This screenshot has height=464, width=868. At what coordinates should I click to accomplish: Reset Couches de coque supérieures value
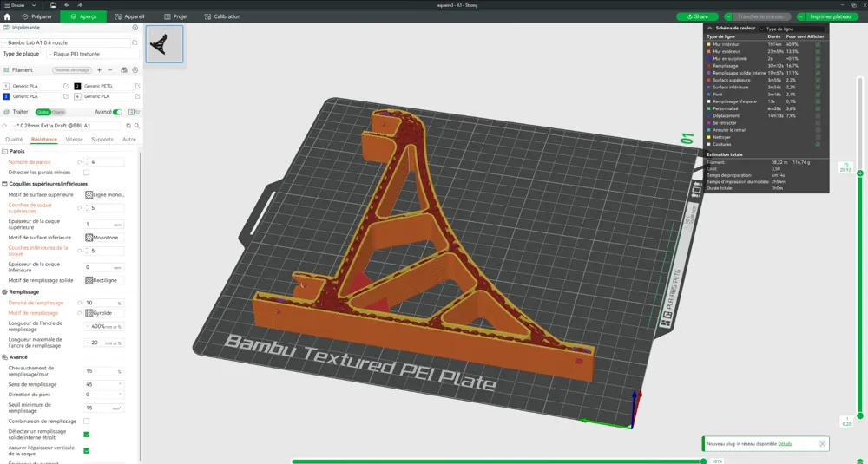(80, 208)
